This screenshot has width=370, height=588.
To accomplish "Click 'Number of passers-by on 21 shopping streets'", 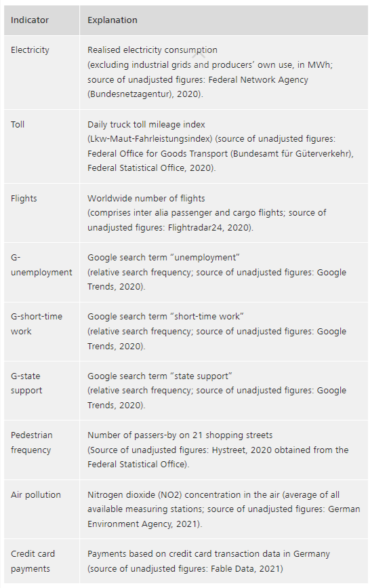I will 180,435.
